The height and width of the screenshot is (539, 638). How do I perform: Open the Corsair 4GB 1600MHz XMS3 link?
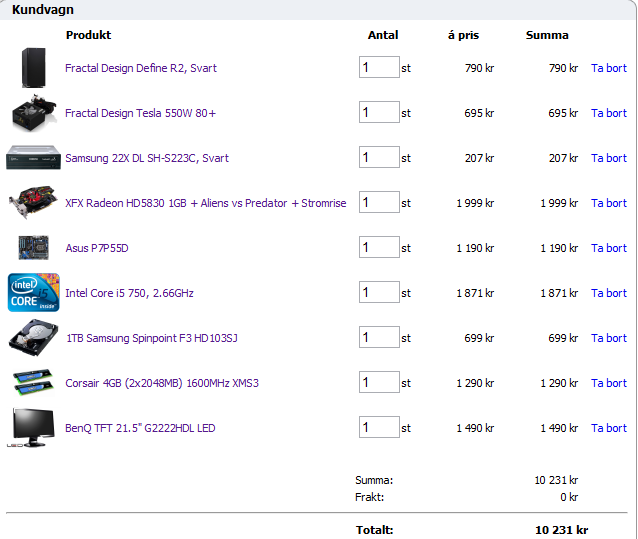click(162, 383)
